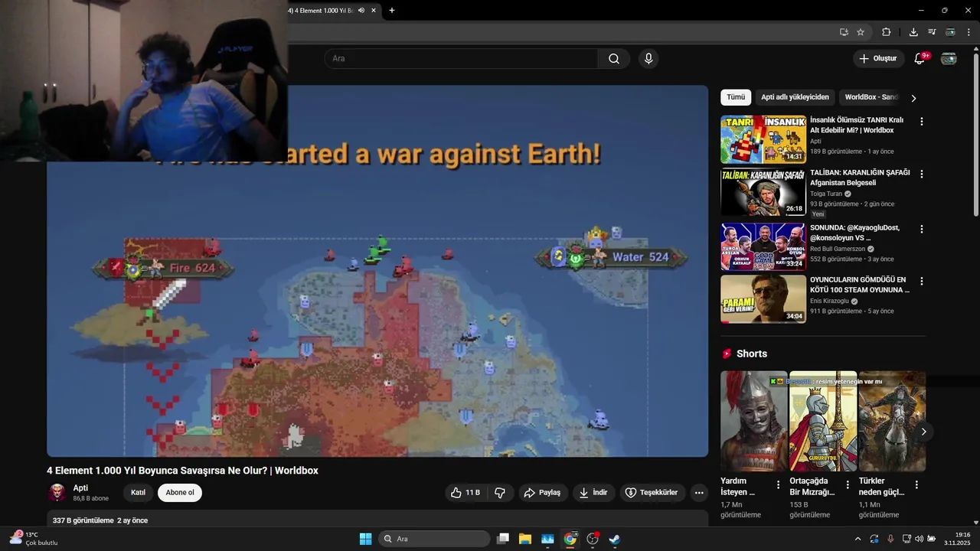The width and height of the screenshot is (980, 551).
Task: Show next Shorts with right arrow
Action: pyautogui.click(x=923, y=432)
